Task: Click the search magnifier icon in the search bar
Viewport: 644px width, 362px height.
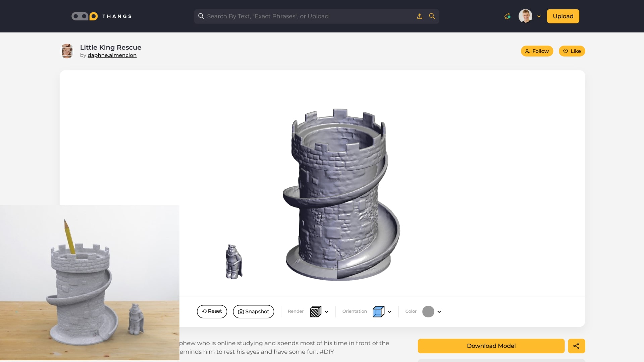Action: tap(432, 16)
